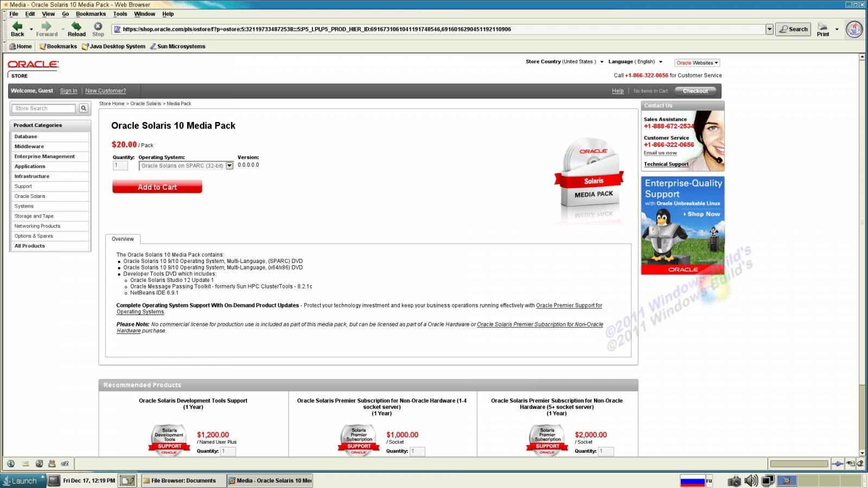Open the Go menu
Viewport: 868px width, 488px height.
pos(65,14)
